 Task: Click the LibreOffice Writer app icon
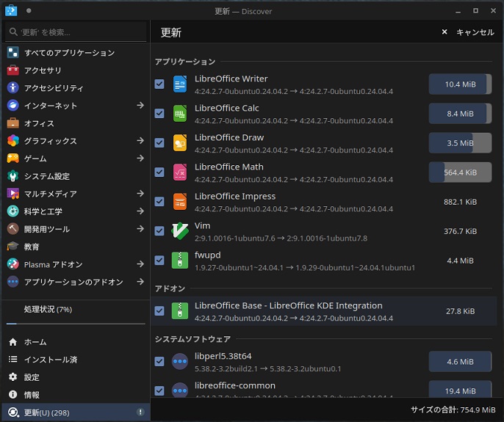coord(180,84)
